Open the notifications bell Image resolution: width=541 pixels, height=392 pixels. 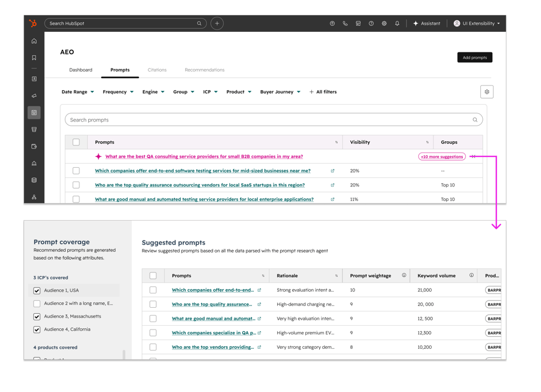(397, 23)
